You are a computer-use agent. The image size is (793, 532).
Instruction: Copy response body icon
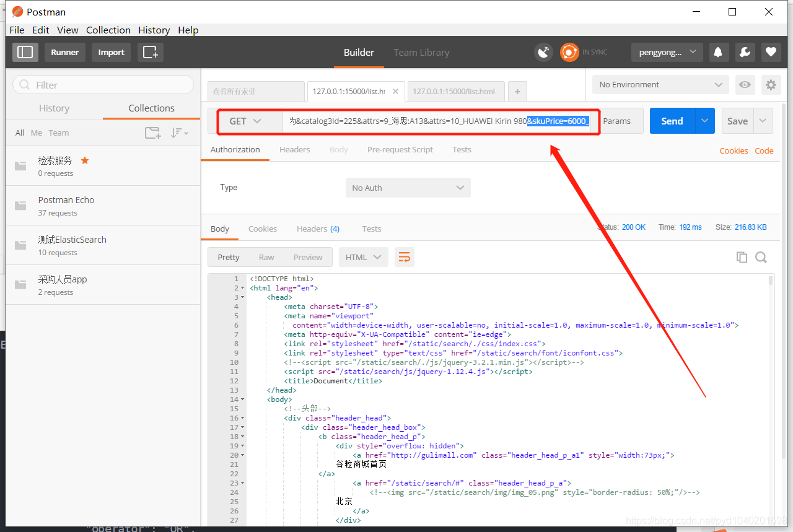click(742, 257)
